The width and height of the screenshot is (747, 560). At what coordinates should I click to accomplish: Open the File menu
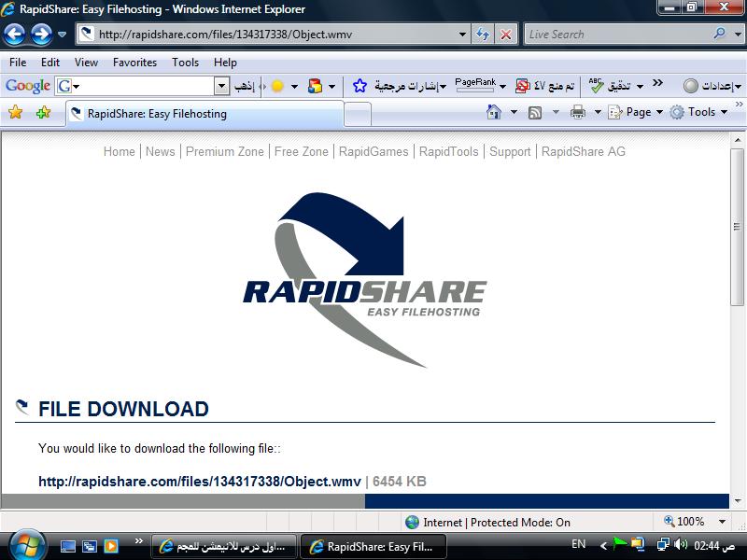pos(18,63)
